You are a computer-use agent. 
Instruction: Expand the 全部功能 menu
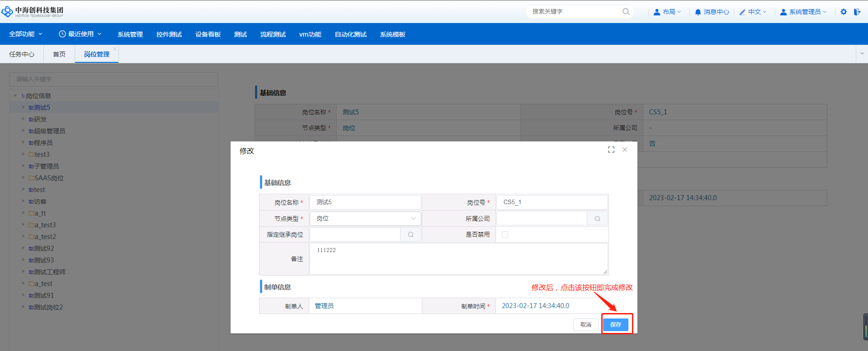(x=26, y=34)
